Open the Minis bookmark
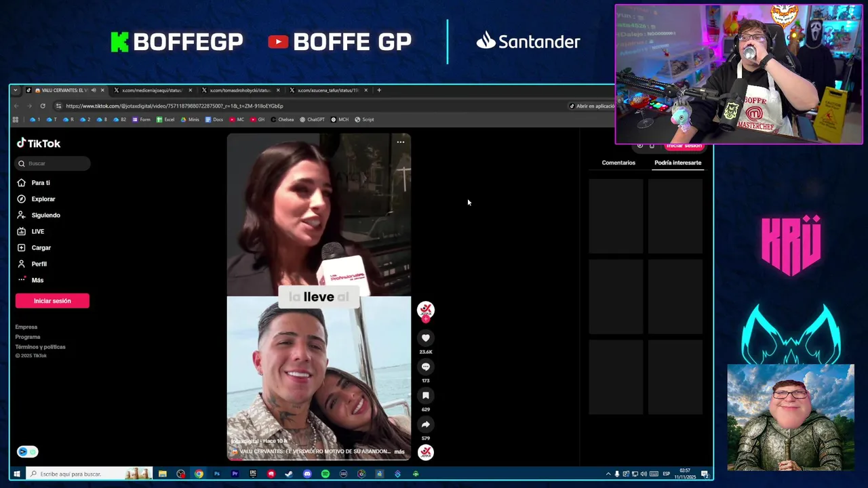Image resolution: width=868 pixels, height=488 pixels. [x=190, y=119]
